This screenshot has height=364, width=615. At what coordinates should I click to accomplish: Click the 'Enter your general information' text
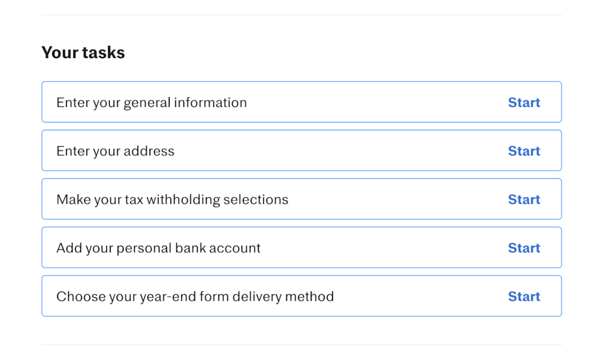click(x=152, y=103)
